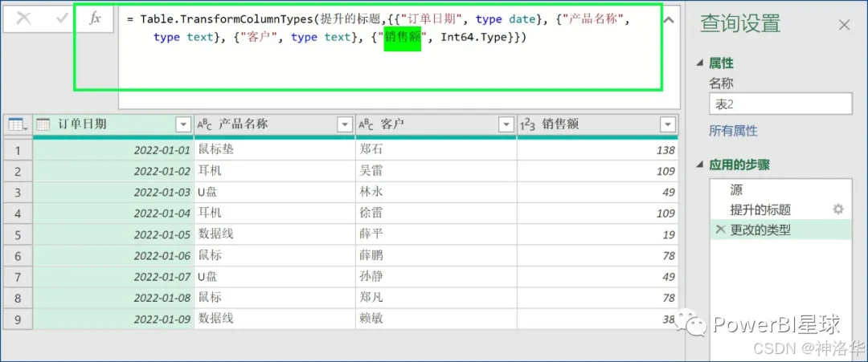
Task: Change the date type icon of 订单日期
Action: [43, 125]
